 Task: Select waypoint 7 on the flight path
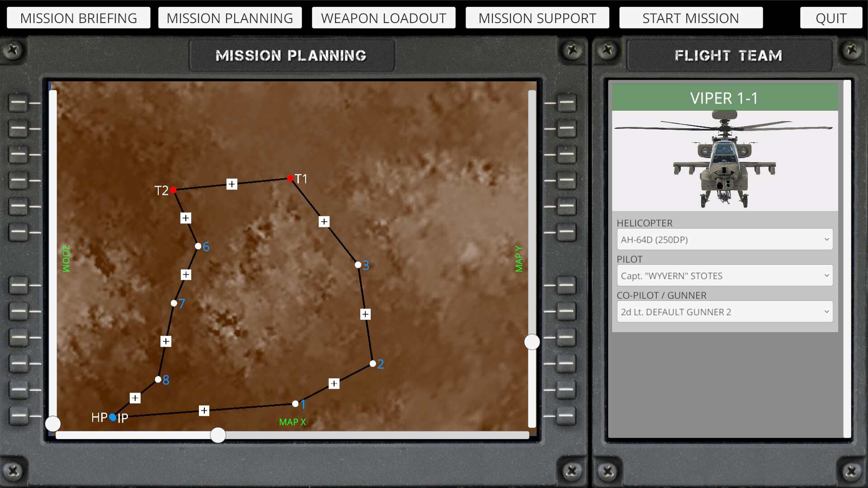(x=175, y=303)
